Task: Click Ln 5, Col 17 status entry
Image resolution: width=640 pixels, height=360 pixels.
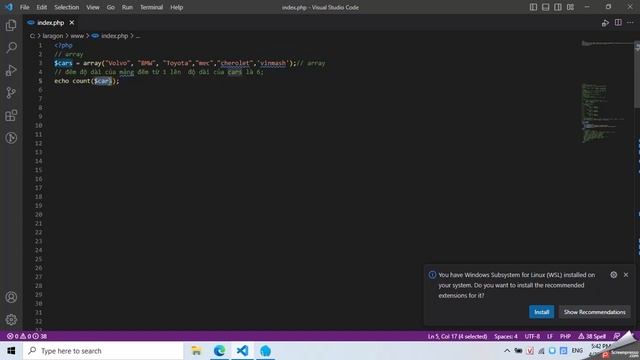Action: coord(457,336)
